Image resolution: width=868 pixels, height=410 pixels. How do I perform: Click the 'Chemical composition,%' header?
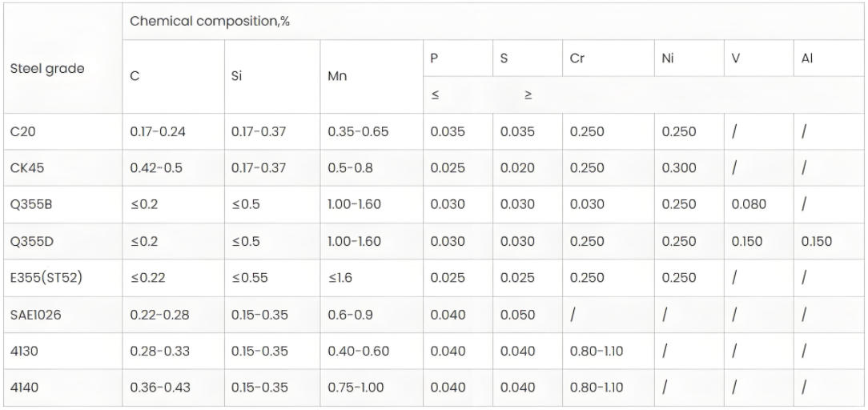pyautogui.click(x=210, y=22)
